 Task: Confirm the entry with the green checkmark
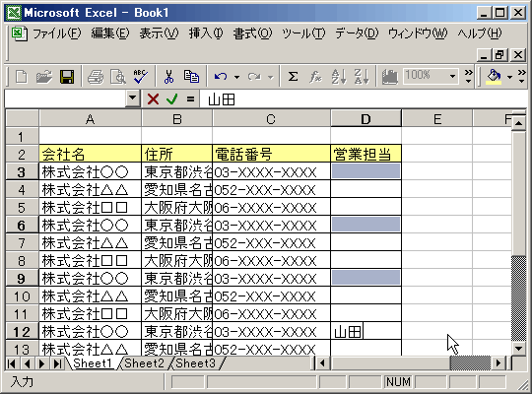(x=172, y=99)
